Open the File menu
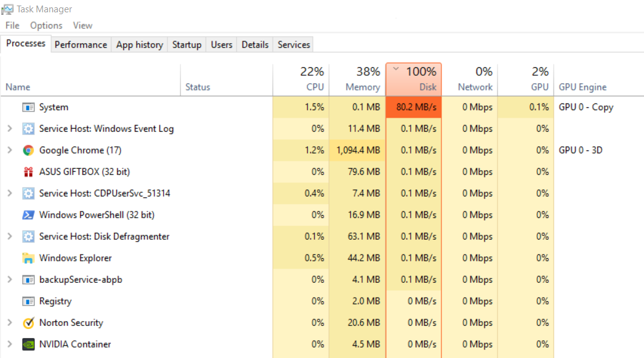Viewport: 644px width, 358px height. tap(12, 25)
